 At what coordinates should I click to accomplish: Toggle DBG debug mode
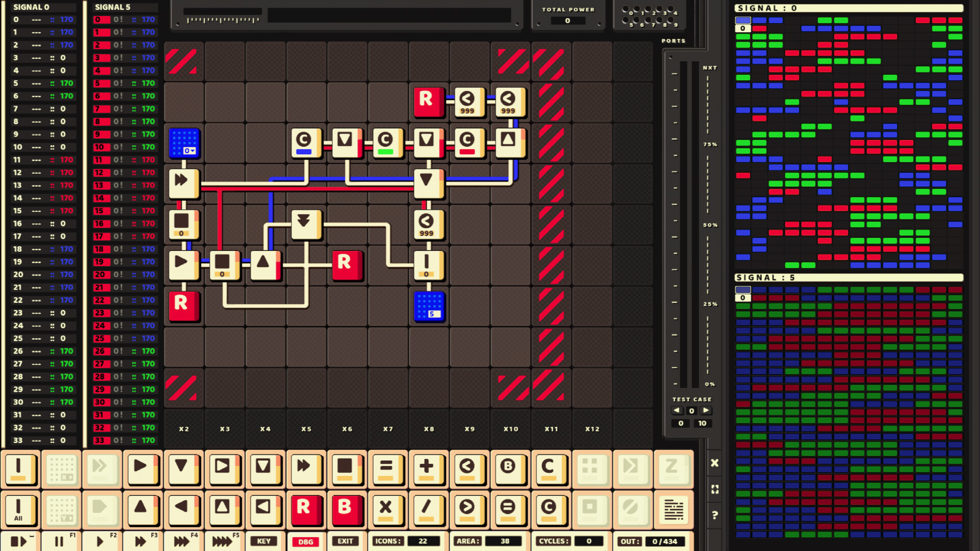coord(306,542)
